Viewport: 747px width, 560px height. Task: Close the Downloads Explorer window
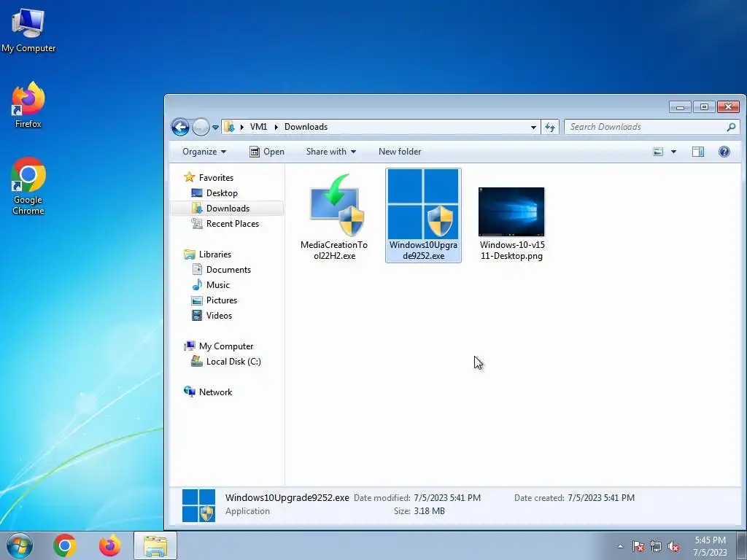click(728, 107)
